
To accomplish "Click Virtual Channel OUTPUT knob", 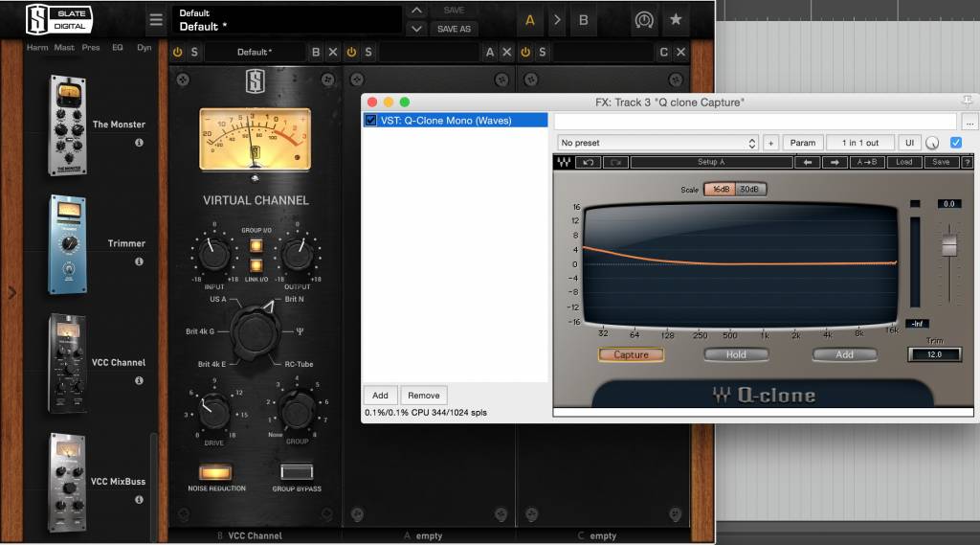I will [298, 254].
